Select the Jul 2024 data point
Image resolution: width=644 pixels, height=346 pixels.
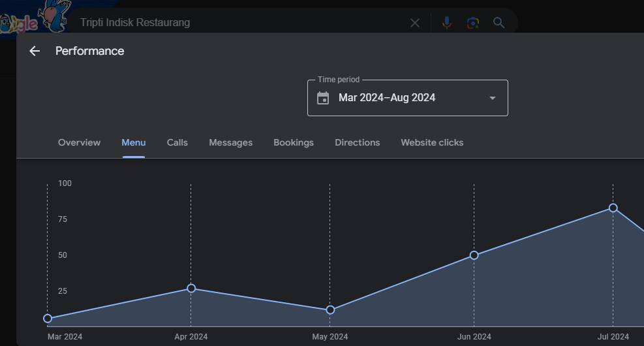pyautogui.click(x=613, y=208)
